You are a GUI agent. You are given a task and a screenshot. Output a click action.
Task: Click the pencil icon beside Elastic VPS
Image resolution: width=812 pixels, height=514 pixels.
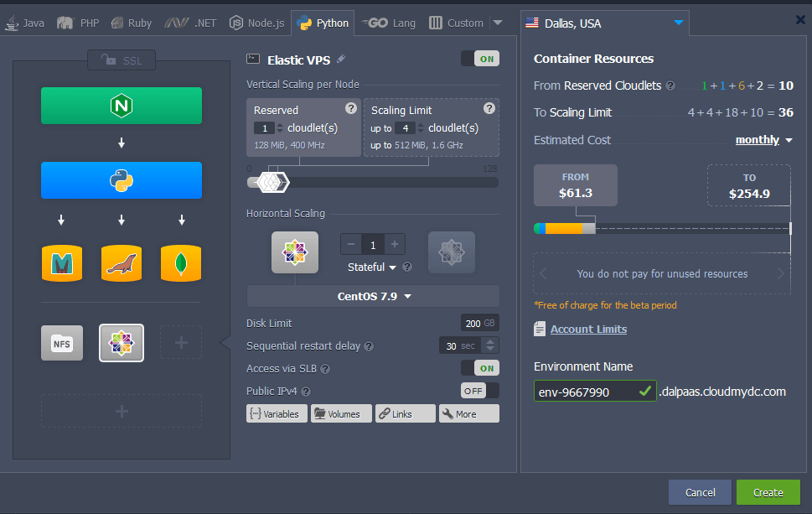(x=340, y=60)
